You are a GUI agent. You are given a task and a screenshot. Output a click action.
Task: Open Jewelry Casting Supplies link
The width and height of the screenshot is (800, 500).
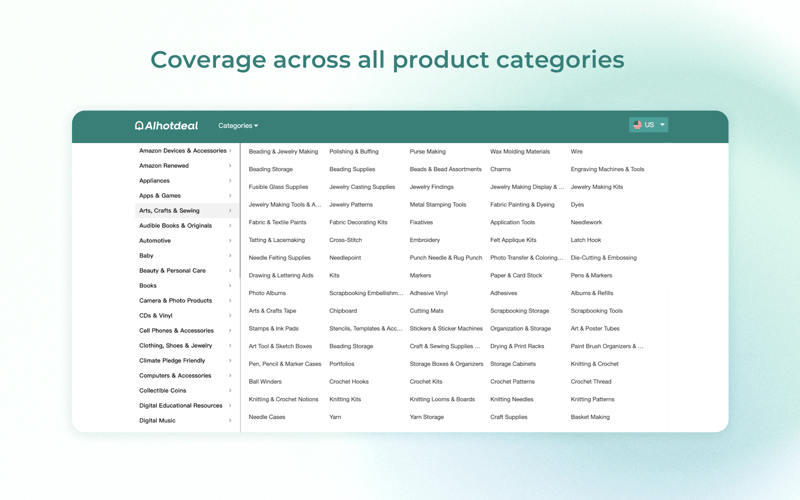click(362, 187)
